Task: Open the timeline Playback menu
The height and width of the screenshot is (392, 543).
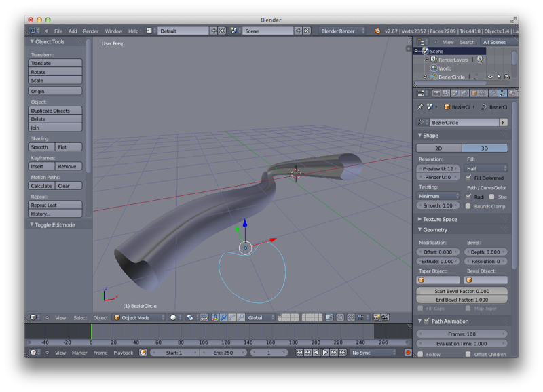Action: pos(124,353)
